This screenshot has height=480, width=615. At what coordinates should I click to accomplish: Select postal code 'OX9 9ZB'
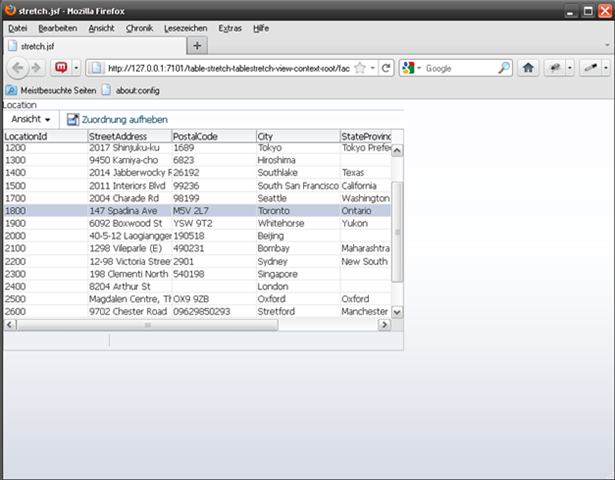[x=214, y=299]
